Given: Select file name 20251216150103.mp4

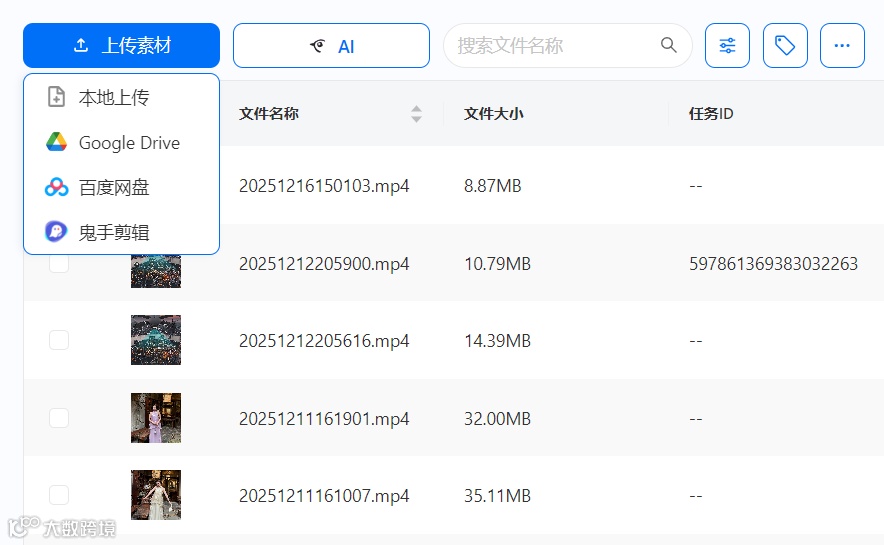Looking at the screenshot, I should (x=324, y=186).
